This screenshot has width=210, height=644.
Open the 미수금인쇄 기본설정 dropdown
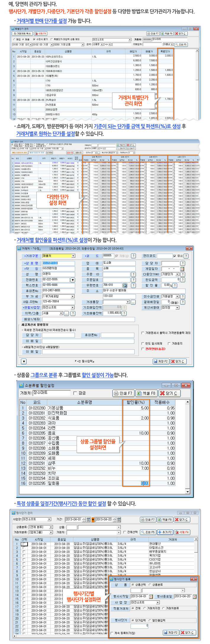click(x=178, y=296)
